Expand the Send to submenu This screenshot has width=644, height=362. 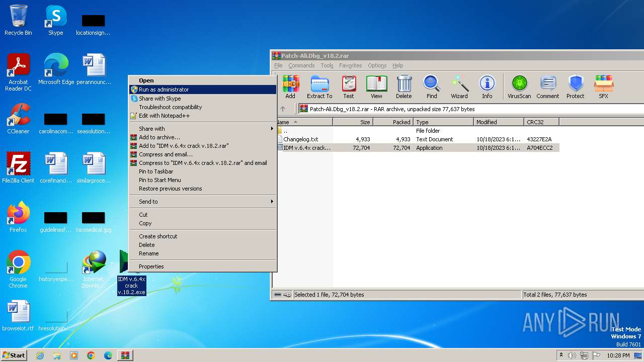point(203,202)
